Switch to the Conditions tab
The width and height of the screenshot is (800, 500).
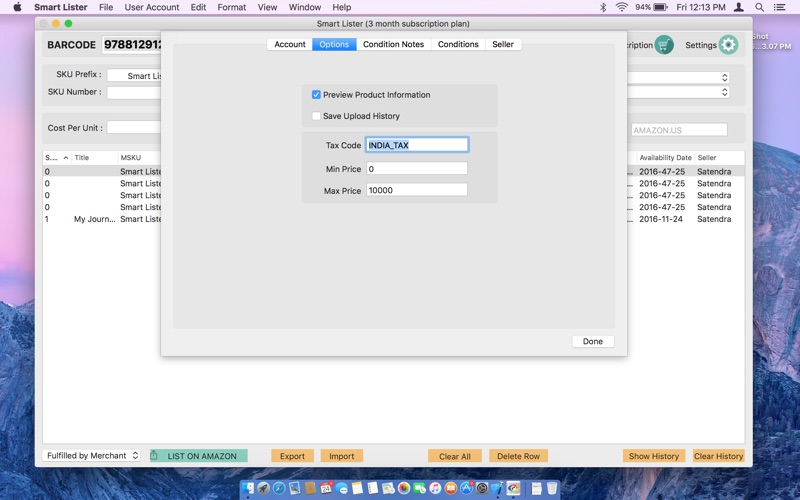[458, 44]
